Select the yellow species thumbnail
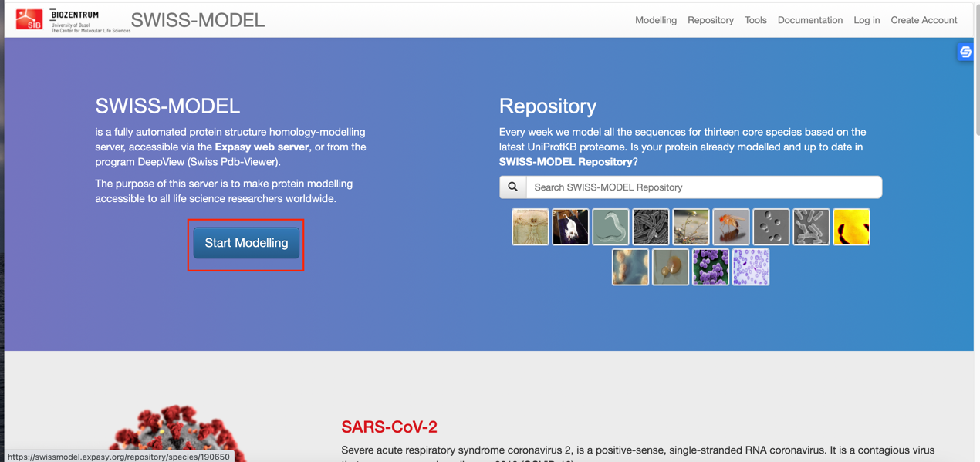Viewport: 980px width, 462px height. click(x=851, y=227)
